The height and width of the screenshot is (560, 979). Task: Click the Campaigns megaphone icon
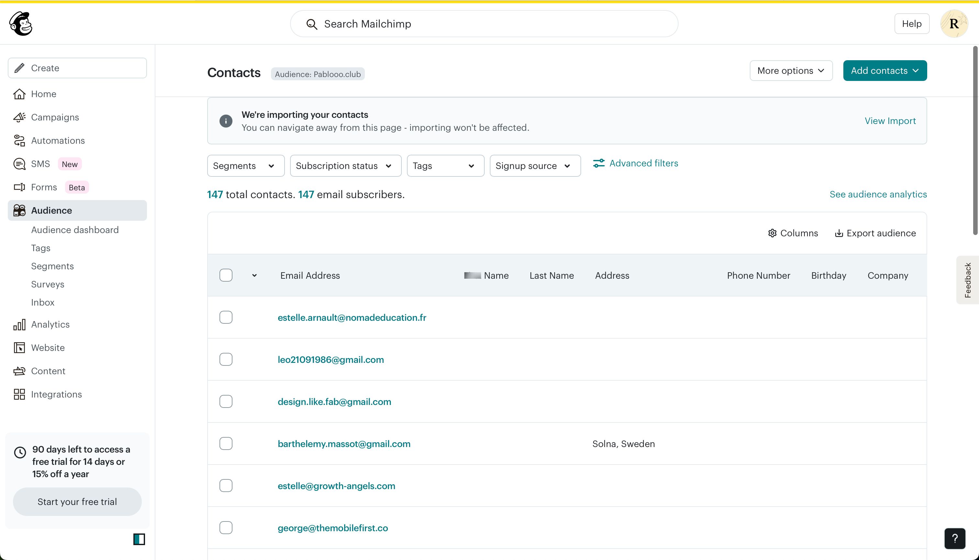pos(19,117)
